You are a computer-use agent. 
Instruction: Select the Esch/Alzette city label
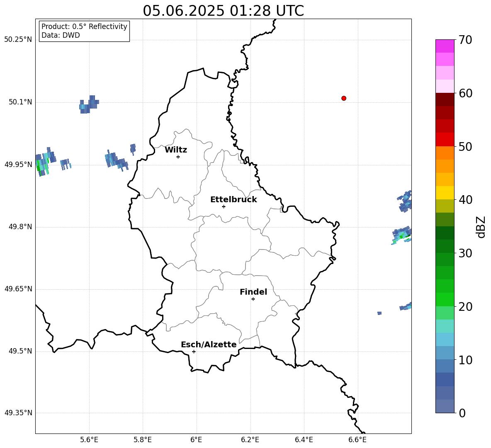209,344
